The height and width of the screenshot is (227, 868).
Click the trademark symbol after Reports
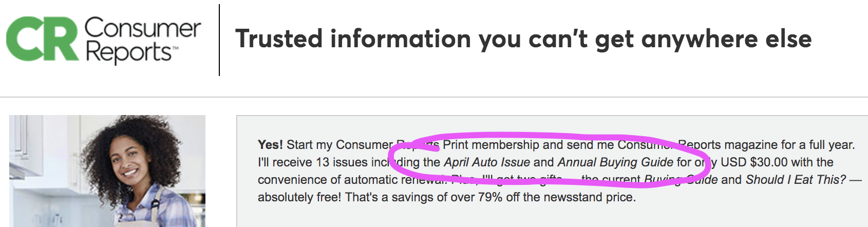pos(175,48)
